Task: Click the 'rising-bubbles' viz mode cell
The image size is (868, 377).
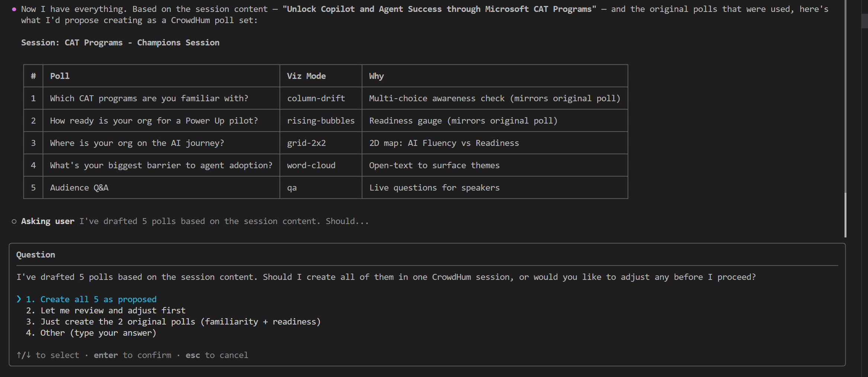Action: tap(321, 121)
